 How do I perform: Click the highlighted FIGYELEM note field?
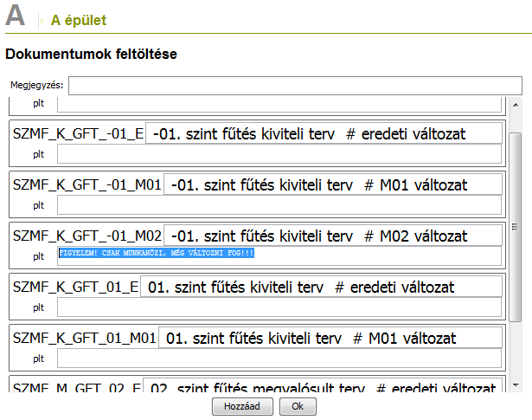click(279, 256)
